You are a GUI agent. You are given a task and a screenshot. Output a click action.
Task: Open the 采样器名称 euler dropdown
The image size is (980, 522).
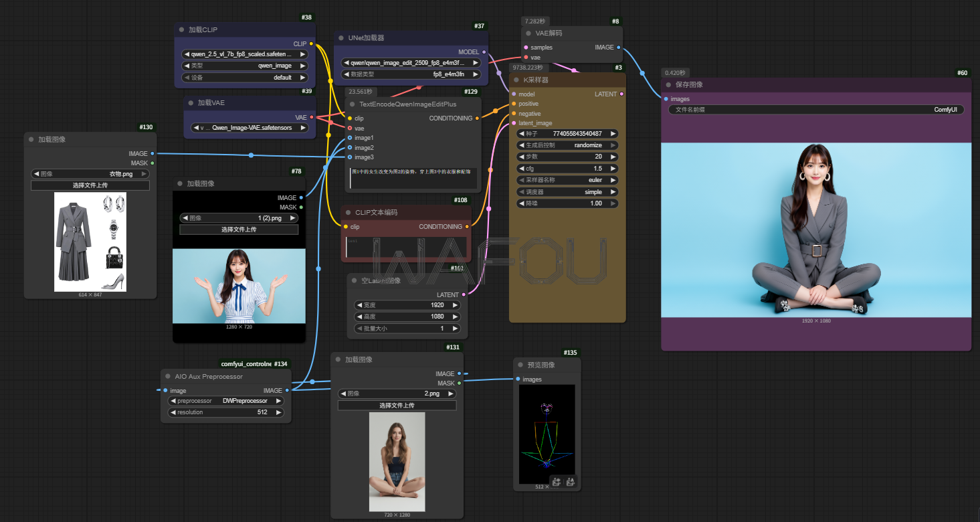coord(567,180)
